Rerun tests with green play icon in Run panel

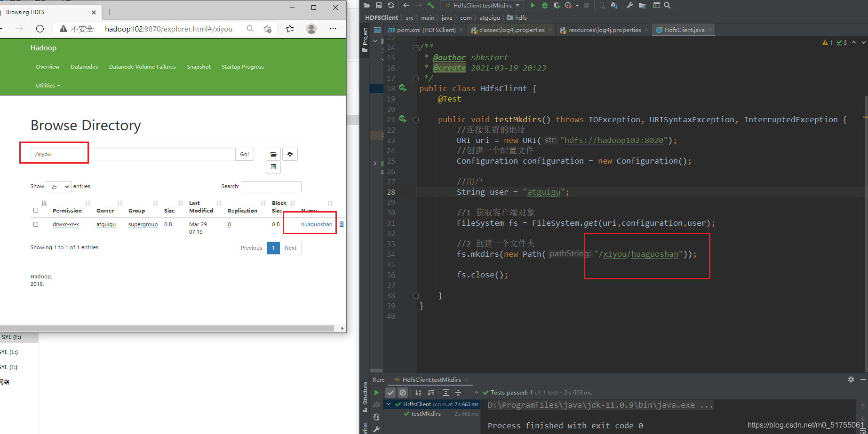tap(376, 393)
